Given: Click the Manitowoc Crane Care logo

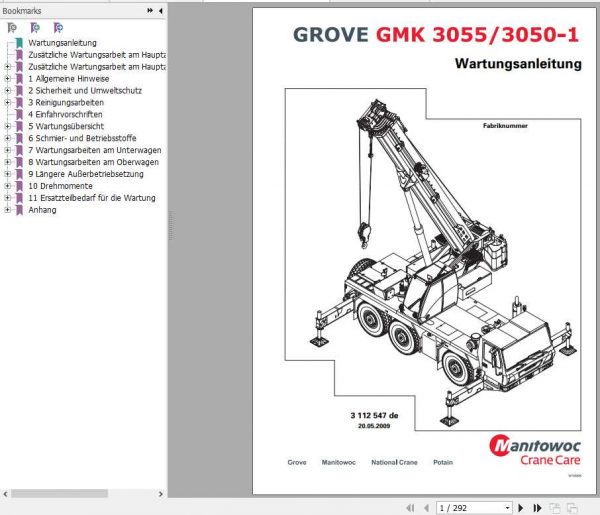Looking at the screenshot, I should (535, 450).
